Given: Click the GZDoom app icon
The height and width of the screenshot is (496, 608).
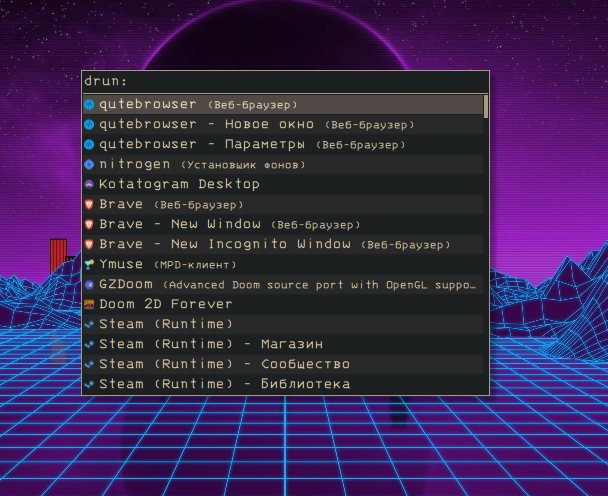Looking at the screenshot, I should (x=89, y=284).
